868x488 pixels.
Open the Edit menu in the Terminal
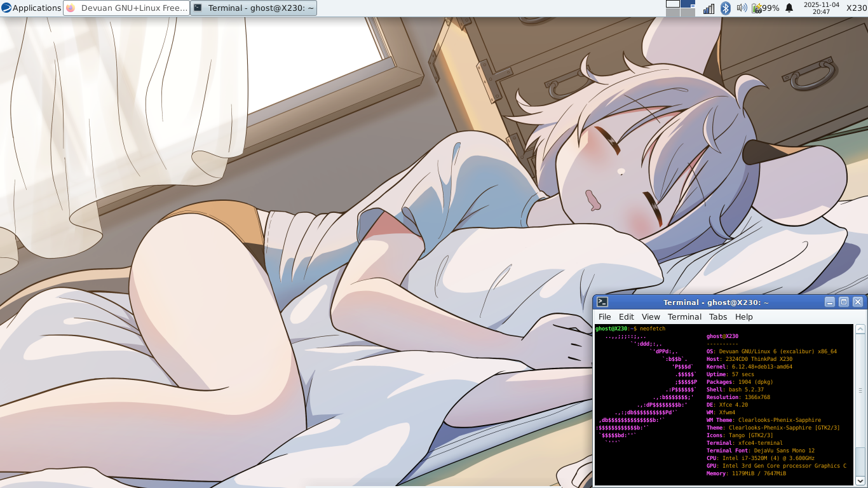(627, 316)
